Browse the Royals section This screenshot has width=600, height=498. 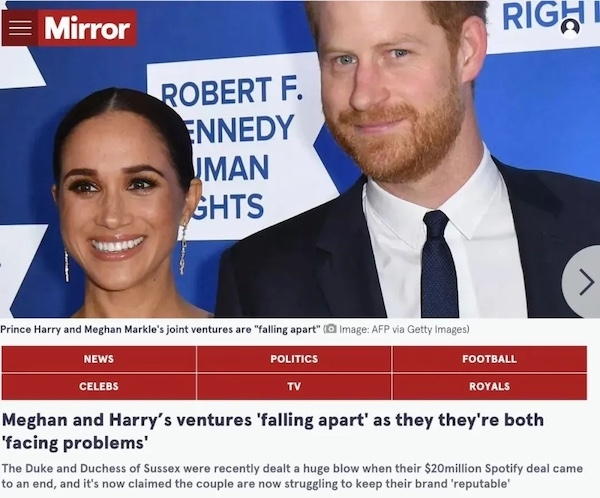tap(489, 386)
